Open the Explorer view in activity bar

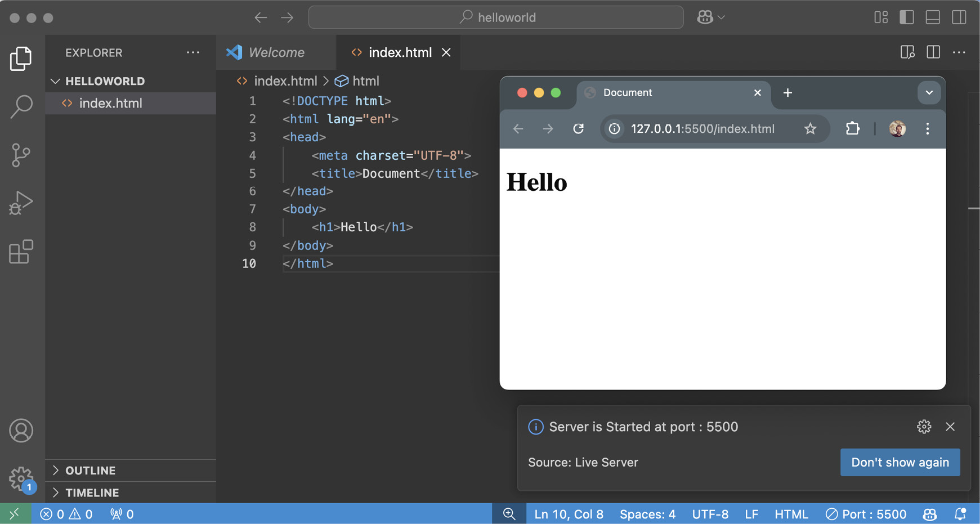click(x=21, y=59)
